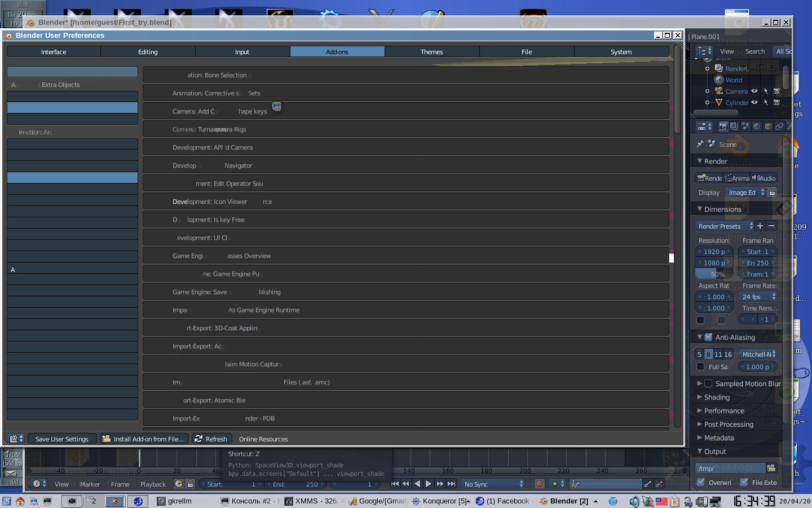The width and height of the screenshot is (812, 508).
Task: Expand the Shading panel
Action: coord(700,397)
